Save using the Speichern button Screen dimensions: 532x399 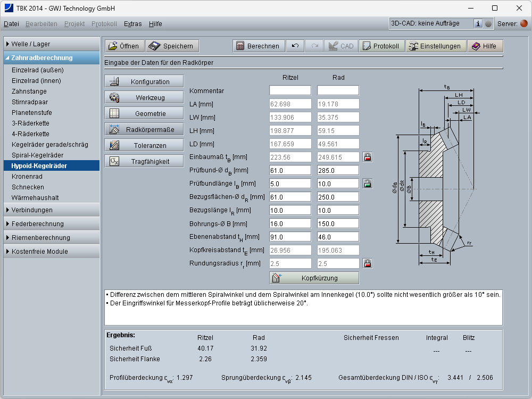tap(172, 46)
